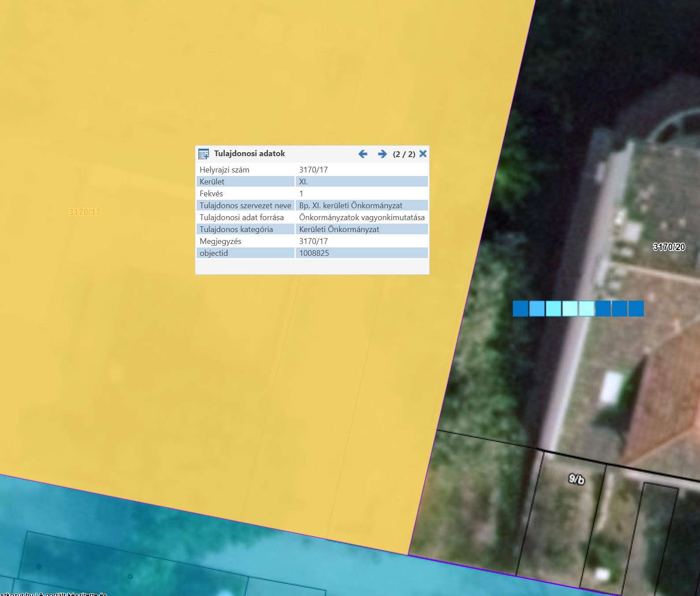
Task: Click the table icon beside Tulajdonosi adatok
Action: [x=204, y=154]
